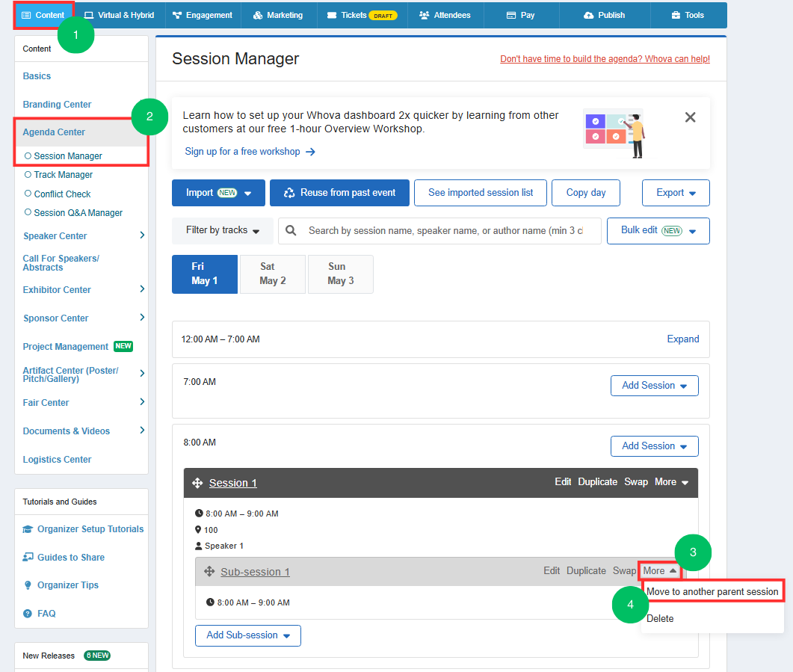
Task: Expand the Speaker Center chevron
Action: tap(142, 235)
